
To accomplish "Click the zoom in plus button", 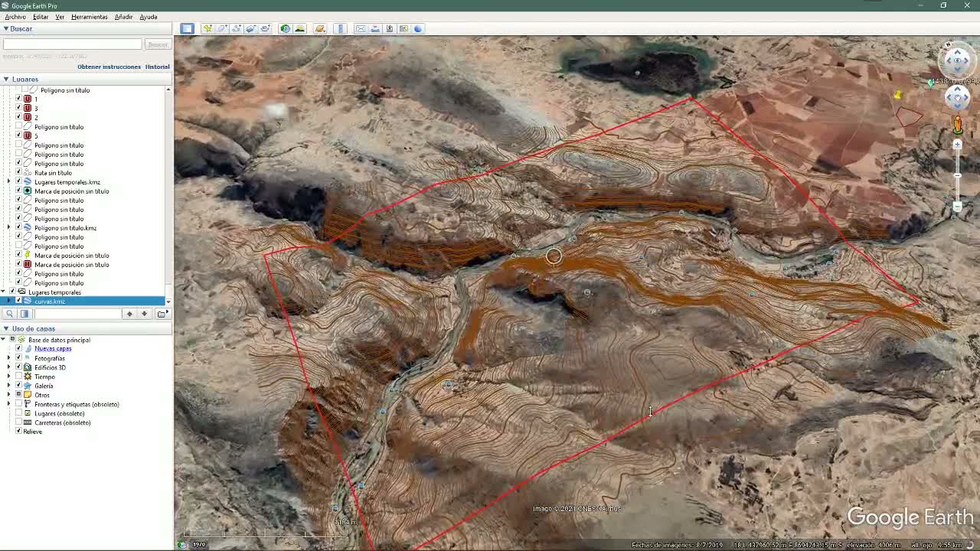I will [x=957, y=145].
